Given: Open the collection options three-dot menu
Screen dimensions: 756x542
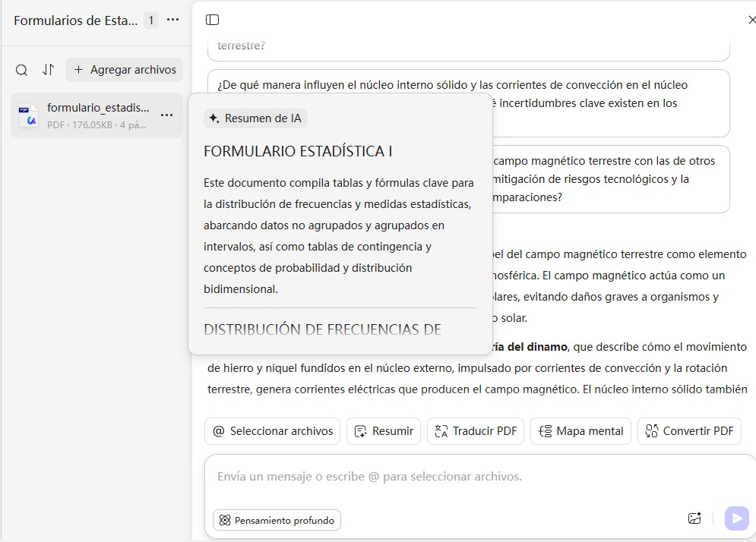Looking at the screenshot, I should (x=172, y=20).
